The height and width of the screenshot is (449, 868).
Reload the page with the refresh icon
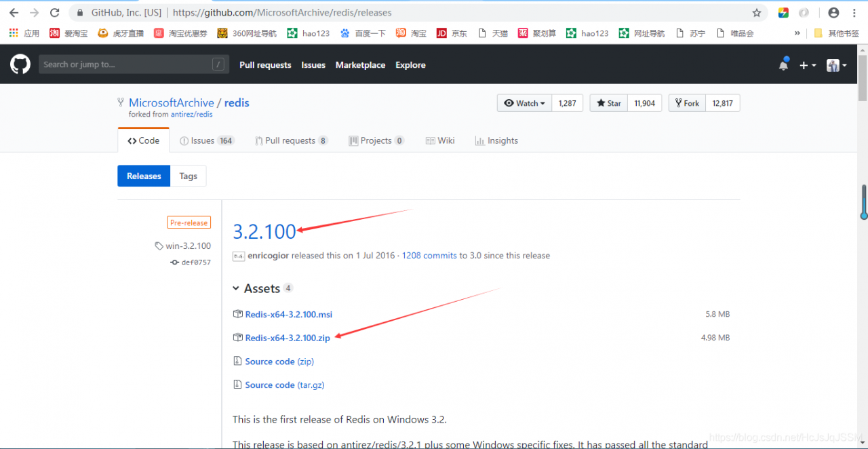56,13
